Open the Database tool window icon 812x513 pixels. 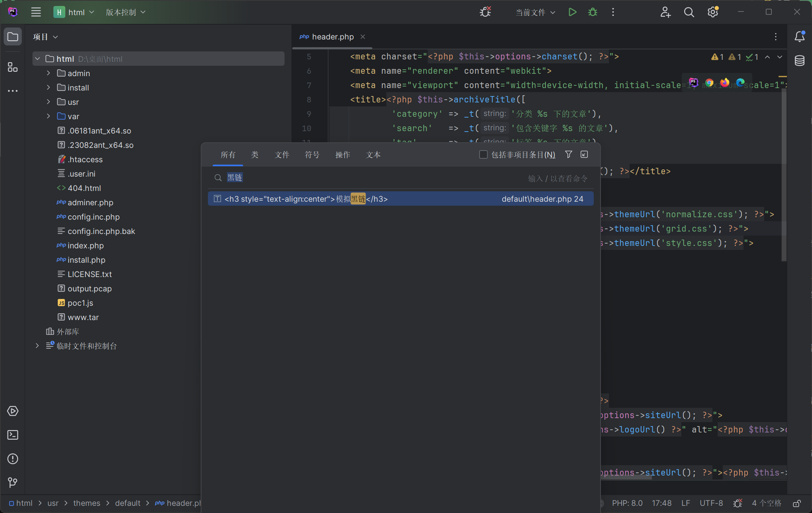[x=799, y=61]
